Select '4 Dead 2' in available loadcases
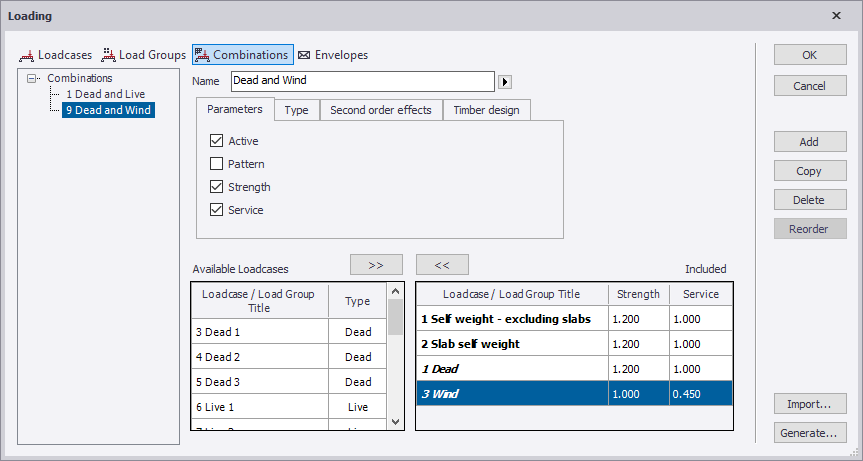Image resolution: width=863 pixels, height=461 pixels. pyautogui.click(x=289, y=357)
